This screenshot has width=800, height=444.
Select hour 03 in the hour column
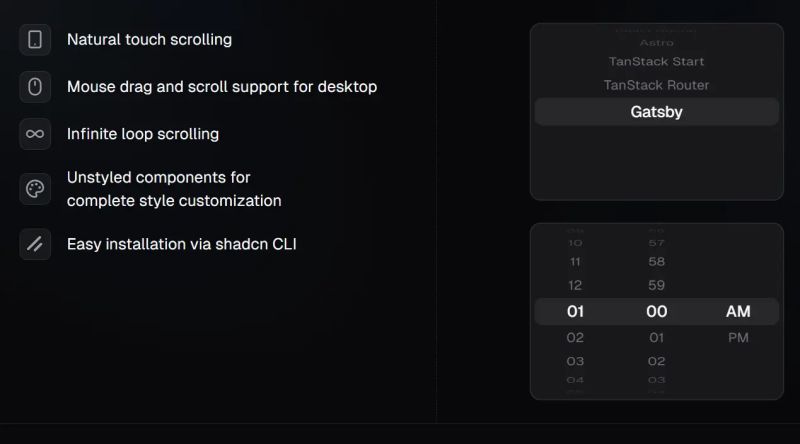[575, 361]
